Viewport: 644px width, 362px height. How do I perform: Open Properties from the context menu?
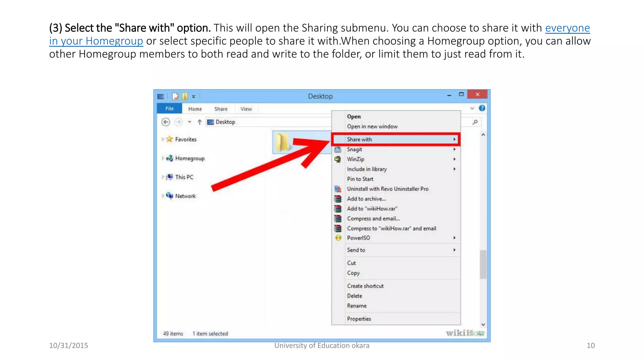tap(396, 319)
